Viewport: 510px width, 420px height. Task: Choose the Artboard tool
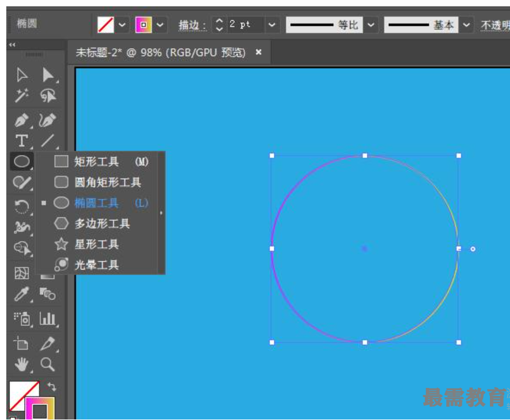click(x=21, y=343)
